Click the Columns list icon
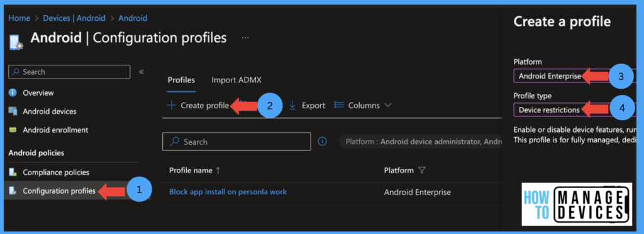 pyautogui.click(x=339, y=106)
